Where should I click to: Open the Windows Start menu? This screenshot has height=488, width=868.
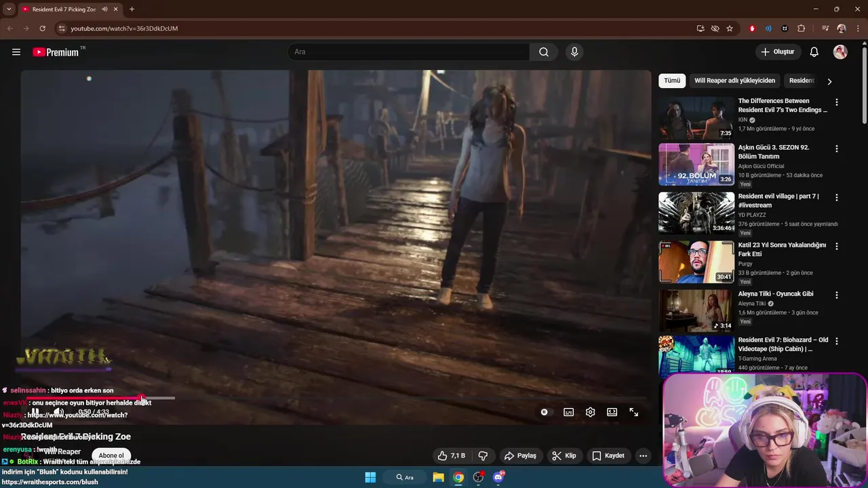pyautogui.click(x=370, y=477)
